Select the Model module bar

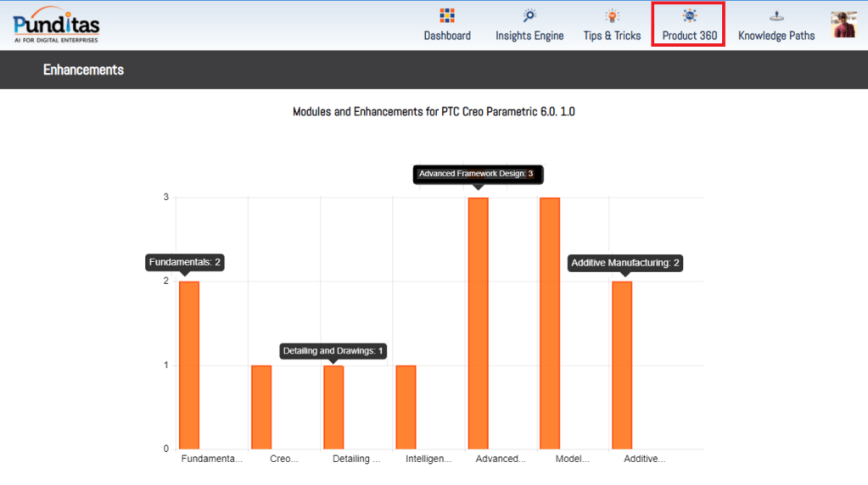coord(550,322)
